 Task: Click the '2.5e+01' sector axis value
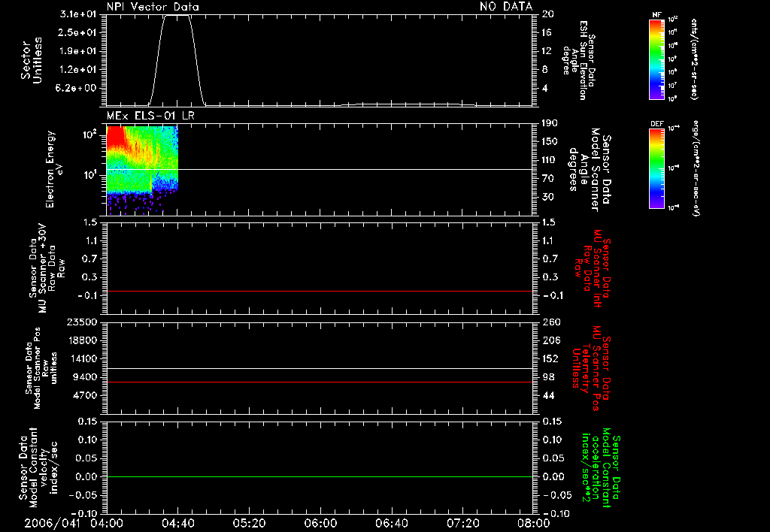pos(77,32)
